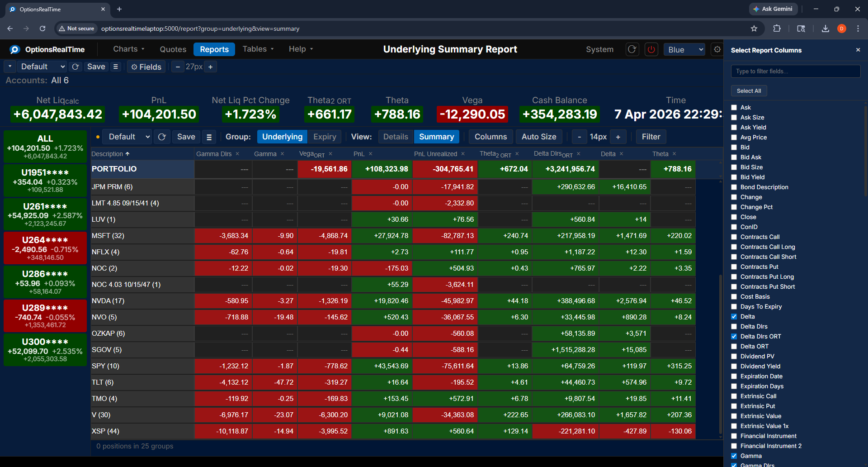
Task: Click reload icon in the report toolbar
Action: pyautogui.click(x=162, y=137)
